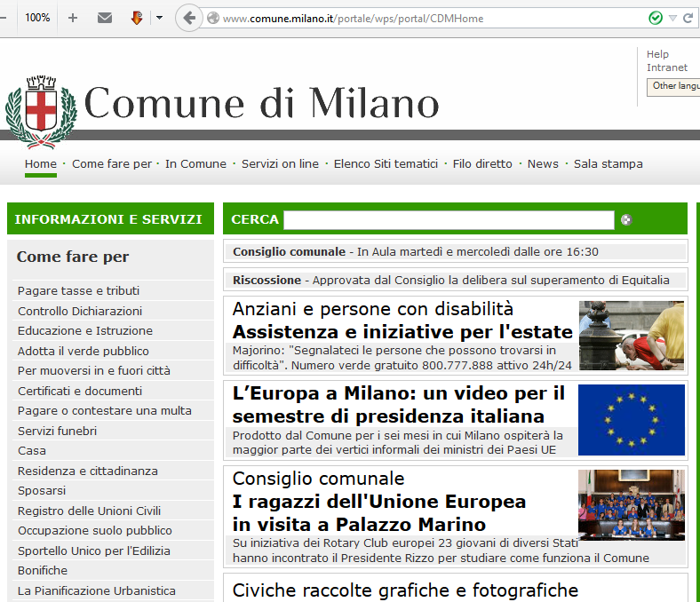Open the Servizi on line menu

[x=280, y=163]
